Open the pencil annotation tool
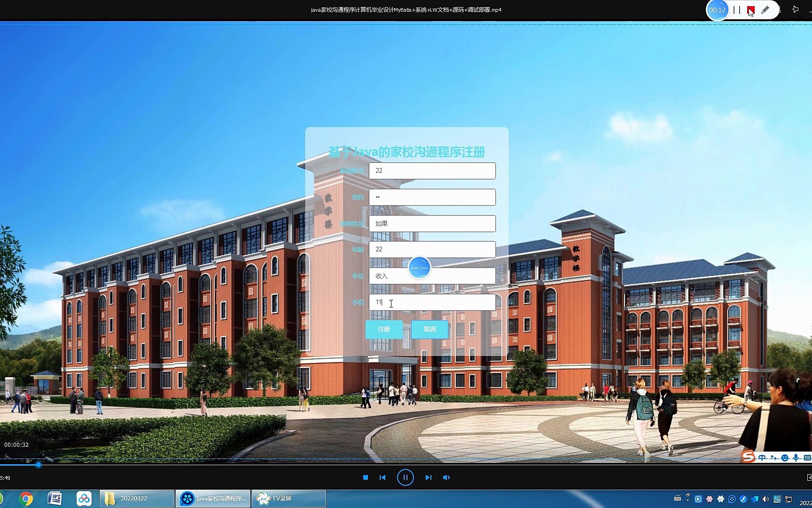 coord(765,9)
